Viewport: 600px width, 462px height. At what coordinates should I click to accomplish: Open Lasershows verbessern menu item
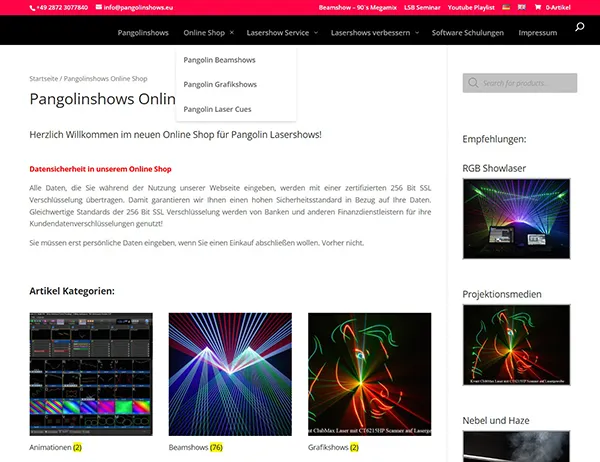[370, 33]
